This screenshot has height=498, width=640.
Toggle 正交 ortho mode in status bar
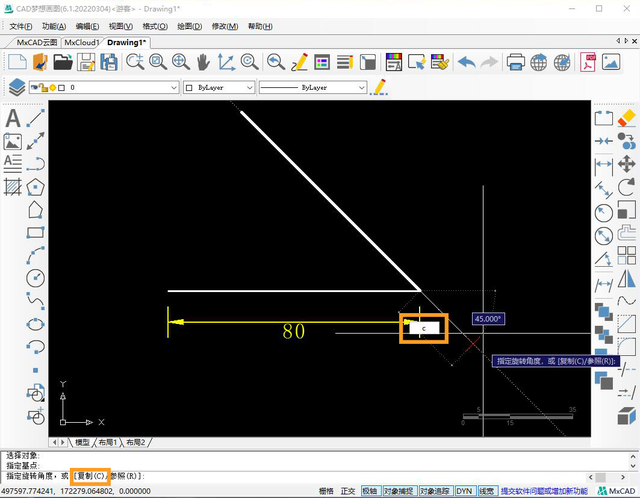click(x=348, y=491)
